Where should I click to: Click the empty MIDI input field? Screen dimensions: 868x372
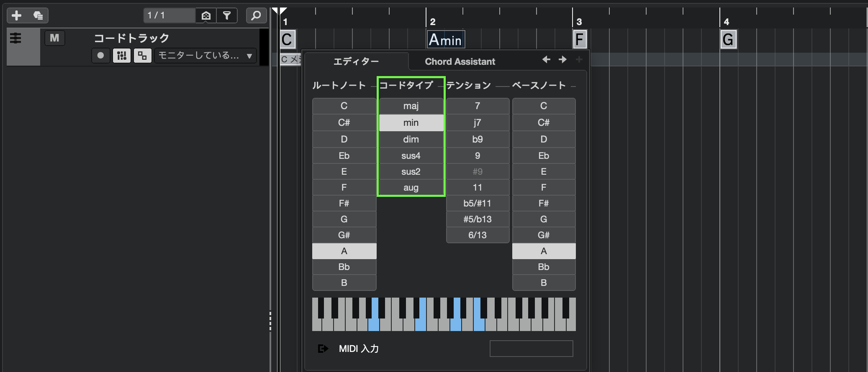pyautogui.click(x=531, y=349)
